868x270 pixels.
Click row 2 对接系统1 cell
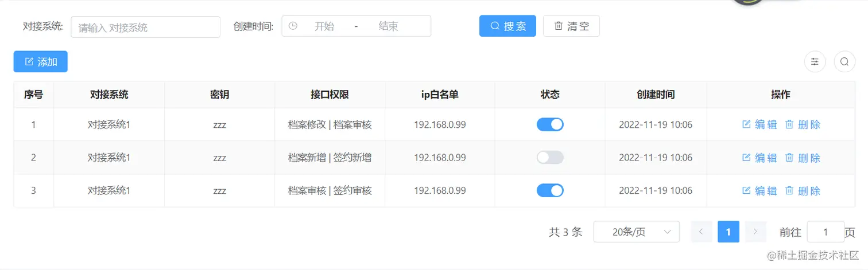pyautogui.click(x=109, y=157)
